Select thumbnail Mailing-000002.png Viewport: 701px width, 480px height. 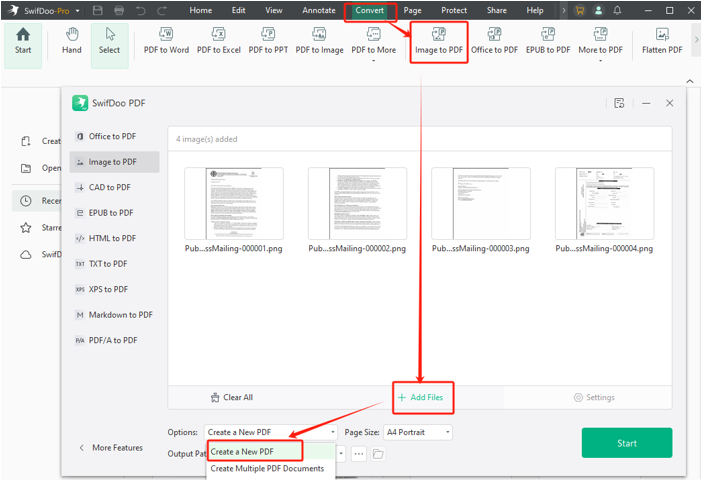click(x=357, y=204)
